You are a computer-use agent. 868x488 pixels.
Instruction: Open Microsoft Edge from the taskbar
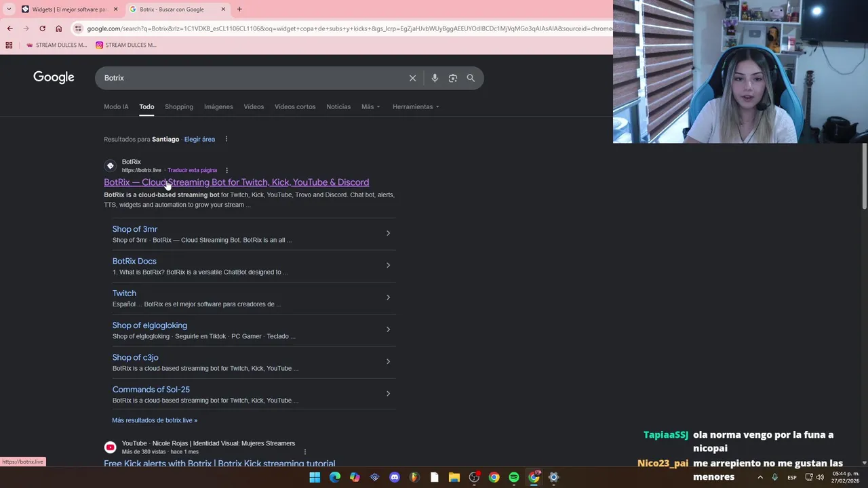click(x=335, y=477)
